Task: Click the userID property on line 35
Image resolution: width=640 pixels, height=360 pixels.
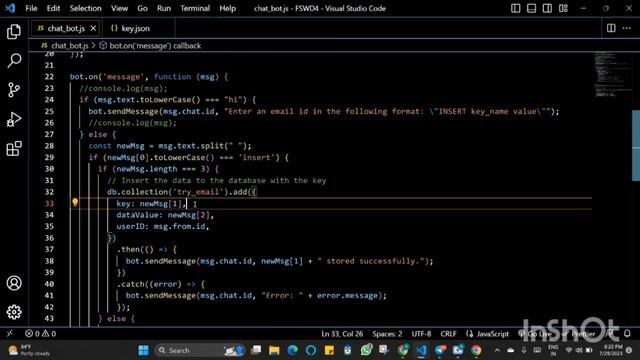Action: tap(131, 227)
